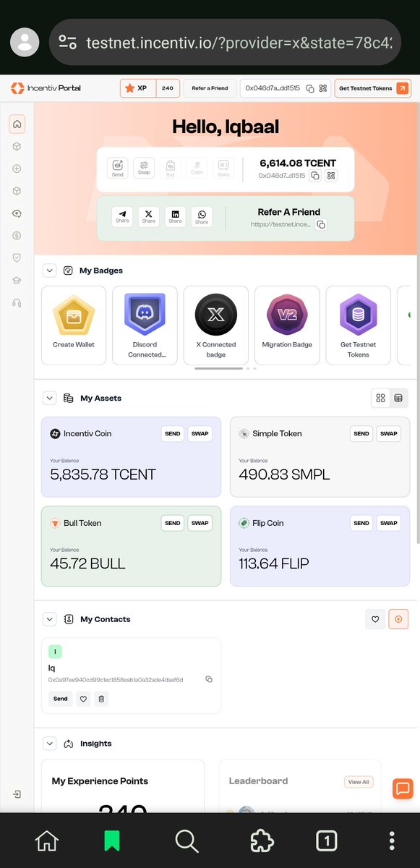Swap Simple Token

tap(389, 434)
